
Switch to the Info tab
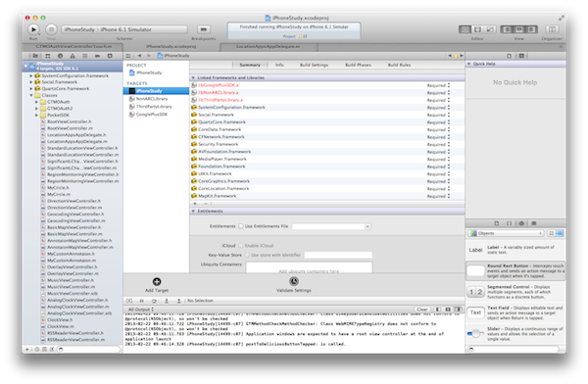click(279, 65)
